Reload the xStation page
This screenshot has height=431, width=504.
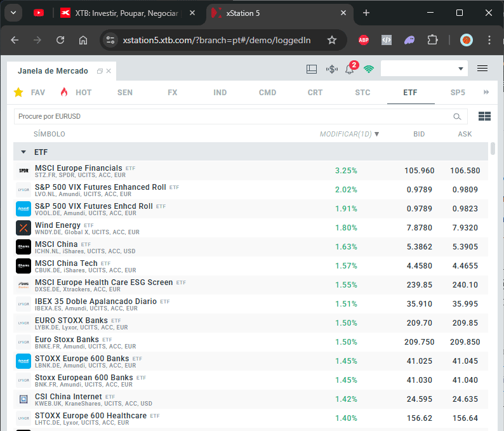[x=60, y=40]
